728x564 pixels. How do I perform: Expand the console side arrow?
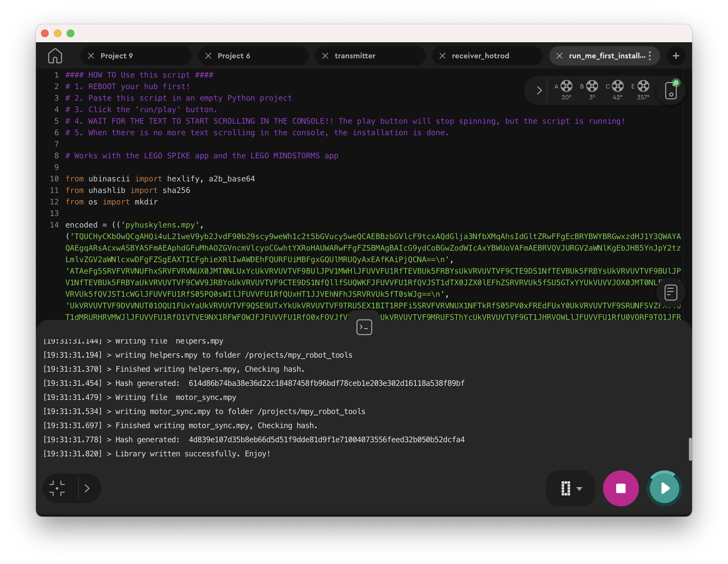pyautogui.click(x=87, y=488)
